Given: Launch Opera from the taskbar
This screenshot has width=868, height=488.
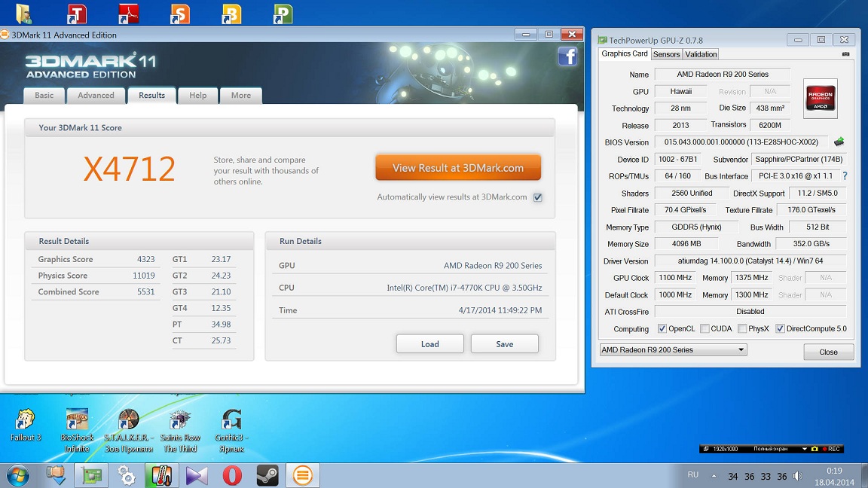Looking at the screenshot, I should pyautogui.click(x=232, y=475).
